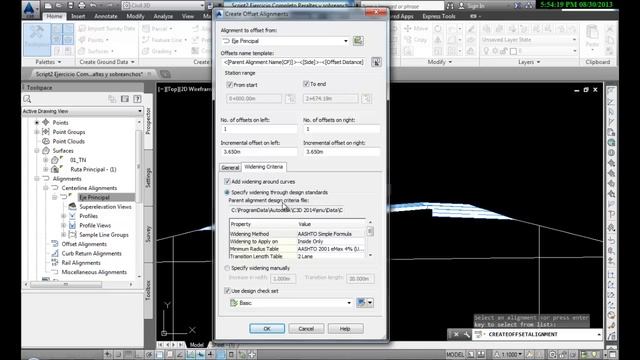Image resolution: width=640 pixels, height=360 pixels.
Task: Click the Curb Return Alignments icon
Action: point(55,253)
